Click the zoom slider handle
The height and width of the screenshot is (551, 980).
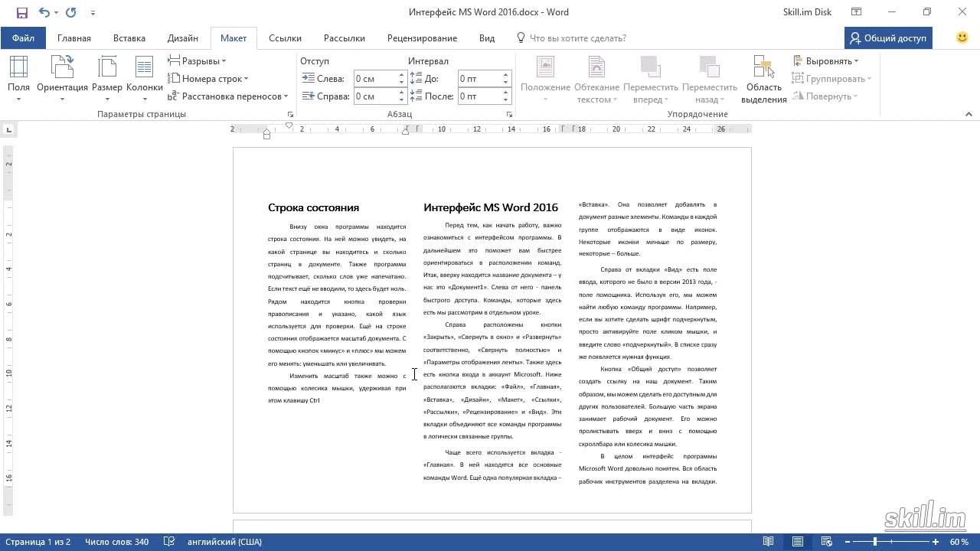point(874,542)
